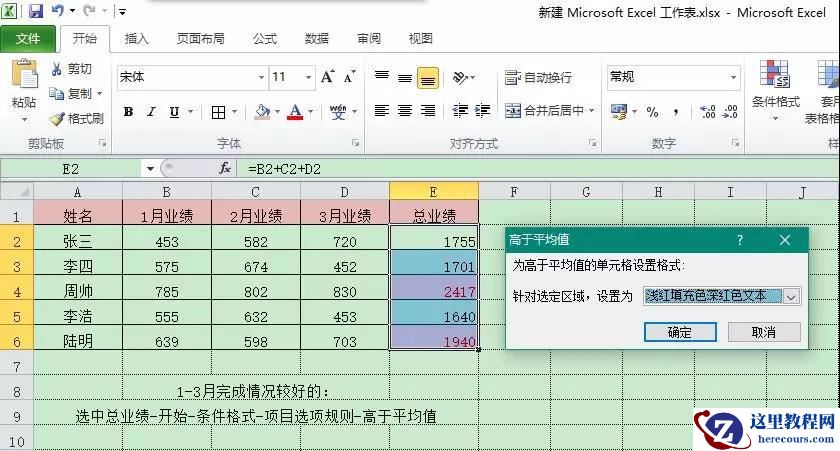Expand 合并后居中 dropdown arrow

pyautogui.click(x=592, y=111)
